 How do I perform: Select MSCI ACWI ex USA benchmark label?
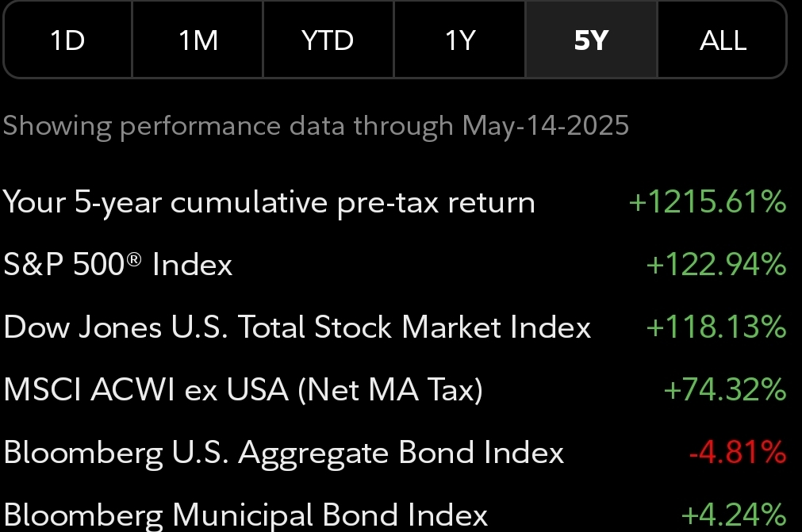pyautogui.click(x=243, y=390)
